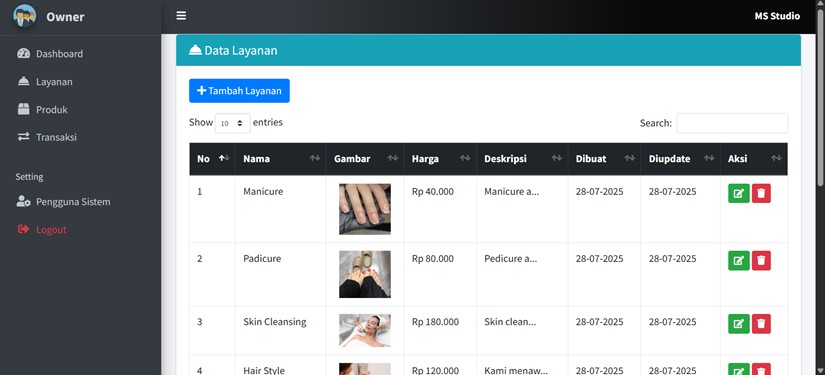Viewport: 825px width, 375px height.
Task: Delete the Manicure service
Action: coord(761,193)
